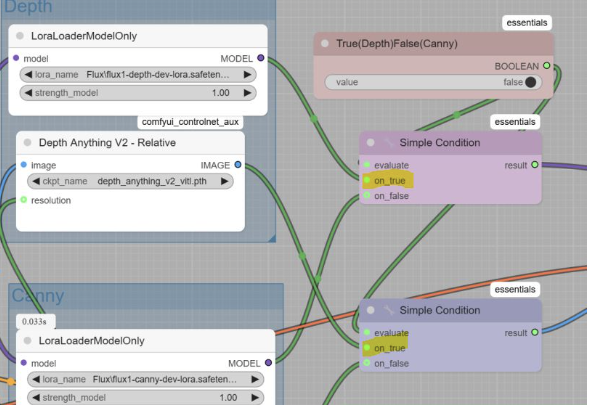590x405 pixels.
Task: Select previous lora_name for flux1-depth-dev-lora
Action: (x=28, y=75)
